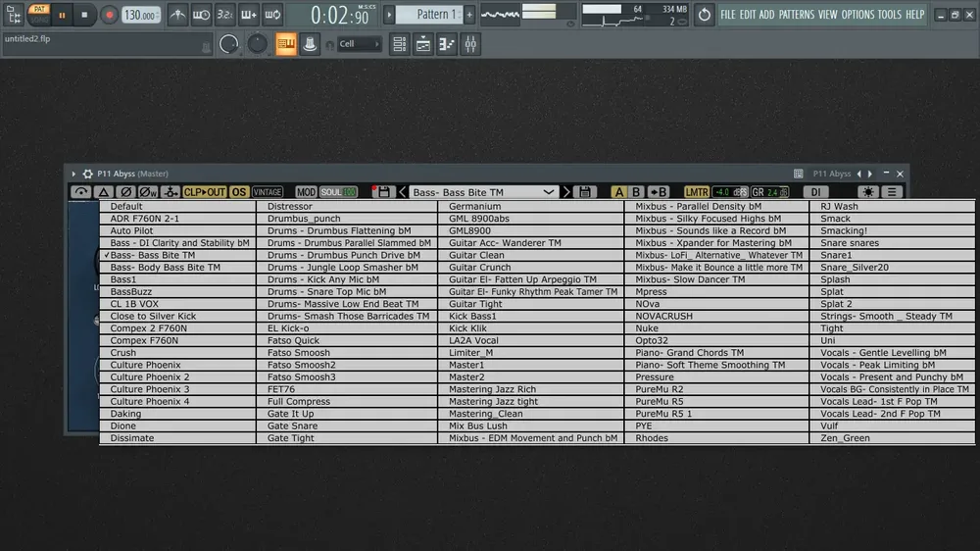This screenshot has width=980, height=551.
Task: Click the 0:02:90 time display
Action: [340, 15]
